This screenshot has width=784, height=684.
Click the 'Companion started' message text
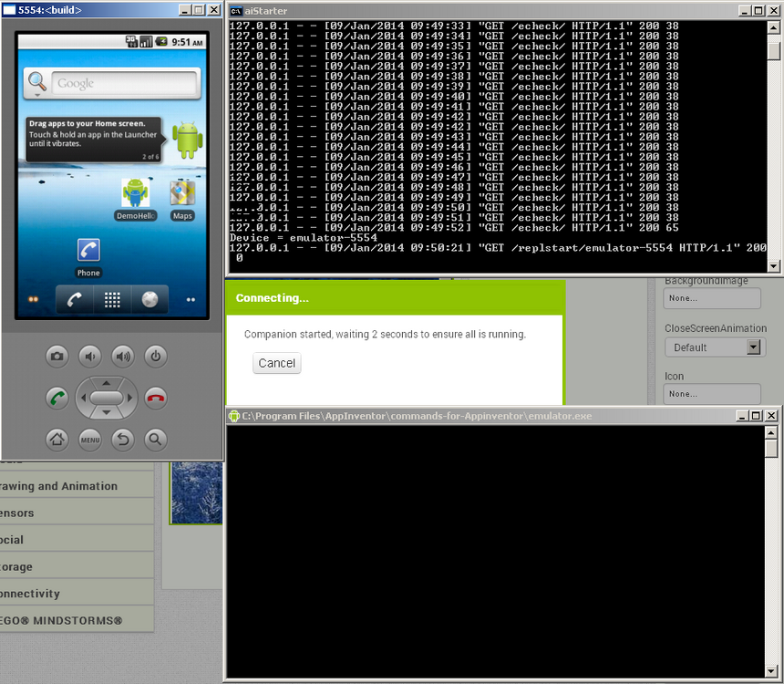385,334
